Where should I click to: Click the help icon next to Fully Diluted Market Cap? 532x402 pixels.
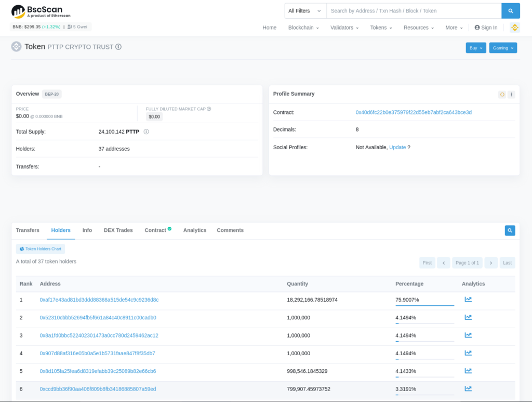pyautogui.click(x=209, y=109)
